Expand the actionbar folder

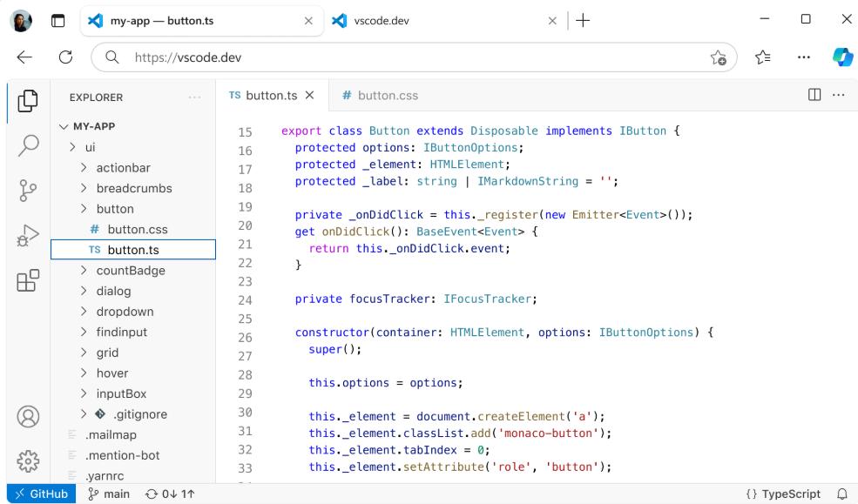pyautogui.click(x=122, y=168)
